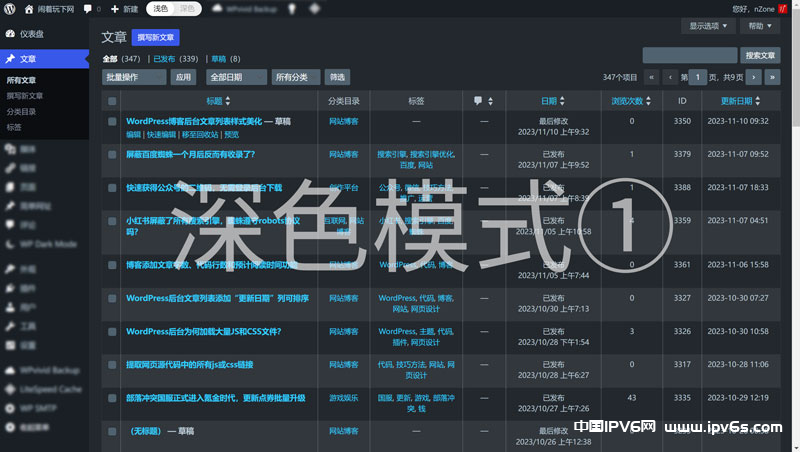The image size is (800, 452).
Task: Go to the next page arrow button
Action: 754,77
